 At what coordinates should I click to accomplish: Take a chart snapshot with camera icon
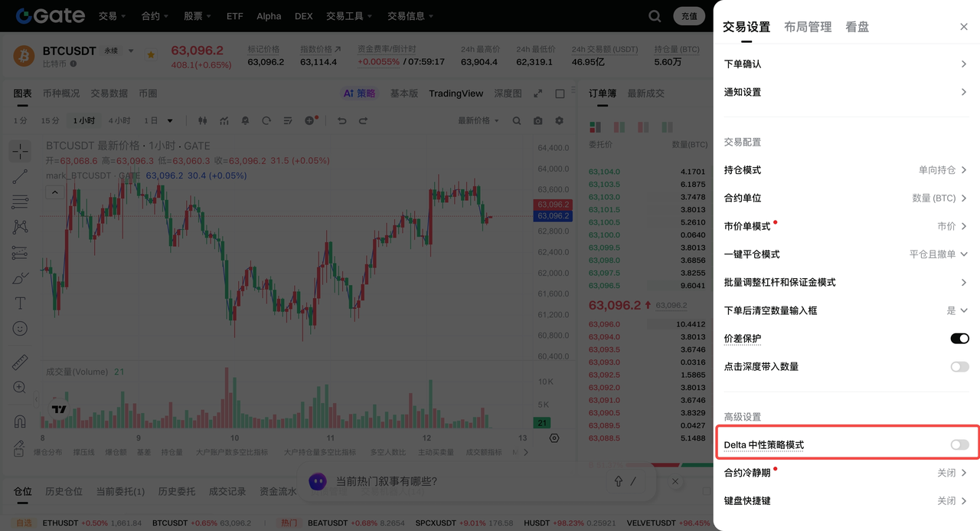538,121
